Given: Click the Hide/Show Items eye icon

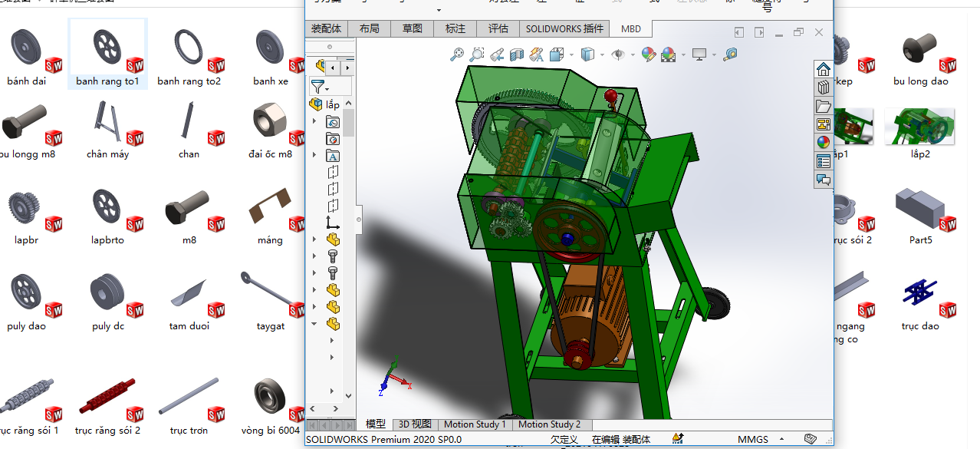Looking at the screenshot, I should click(617, 54).
